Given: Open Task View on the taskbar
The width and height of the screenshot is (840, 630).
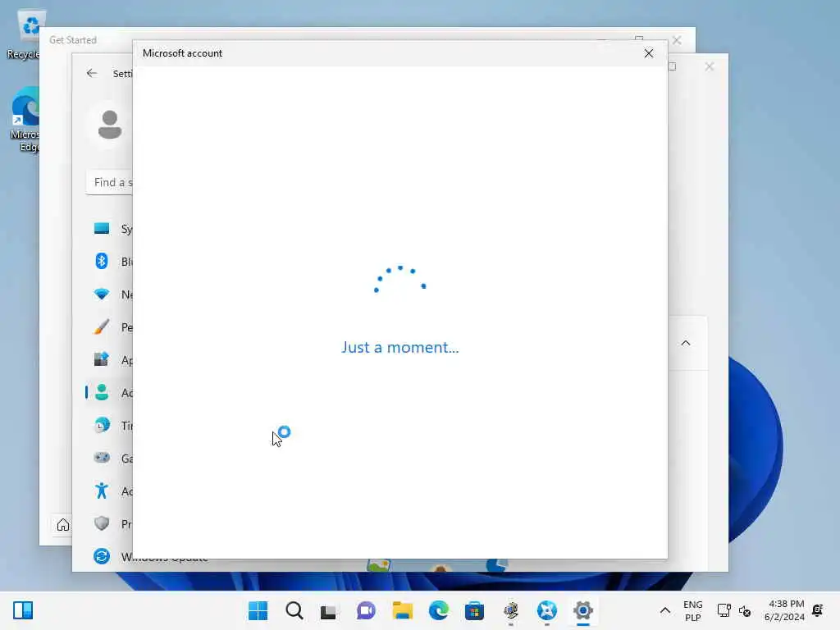Looking at the screenshot, I should (x=328, y=611).
